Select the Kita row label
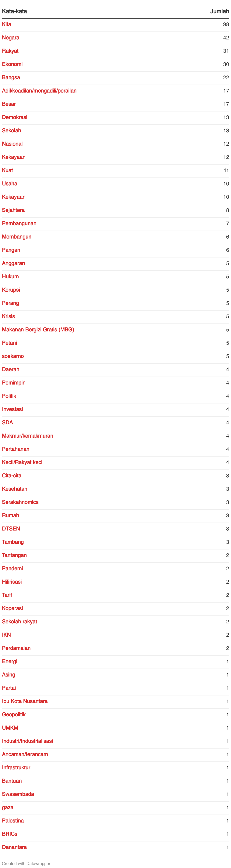The height and width of the screenshot is (868, 231). coord(6,24)
